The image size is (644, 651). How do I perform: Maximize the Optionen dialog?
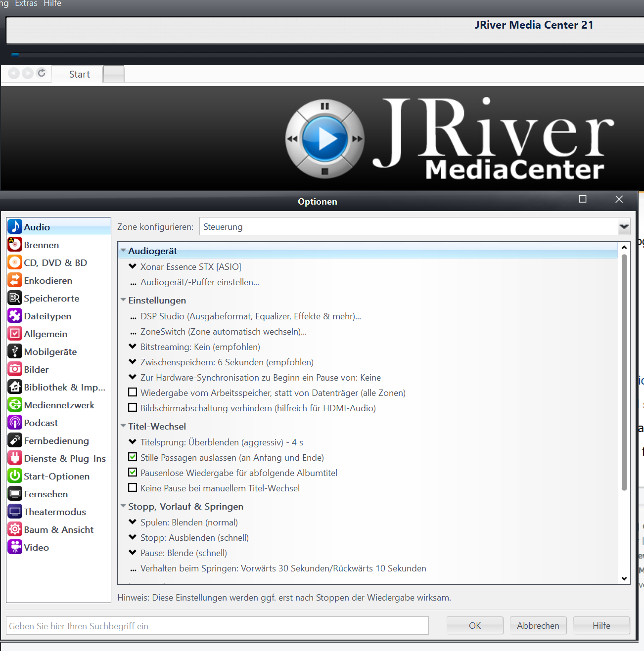click(583, 199)
